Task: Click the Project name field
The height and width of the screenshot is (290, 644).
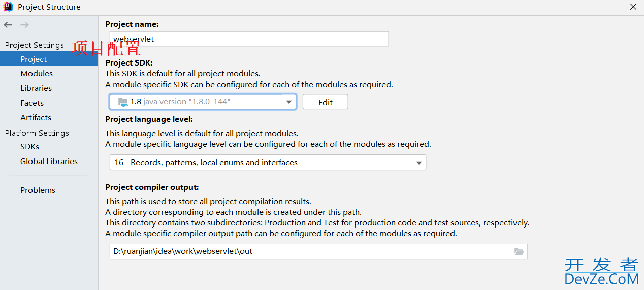Action: coord(249,39)
